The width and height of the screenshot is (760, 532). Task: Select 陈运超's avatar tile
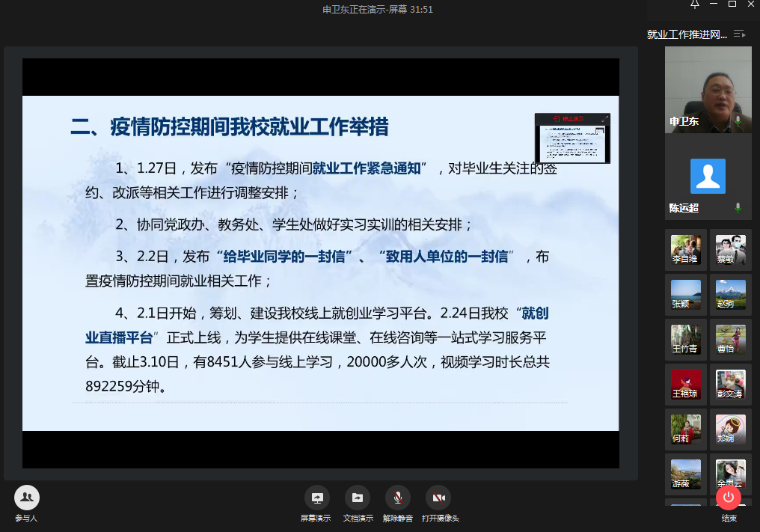[x=708, y=177]
